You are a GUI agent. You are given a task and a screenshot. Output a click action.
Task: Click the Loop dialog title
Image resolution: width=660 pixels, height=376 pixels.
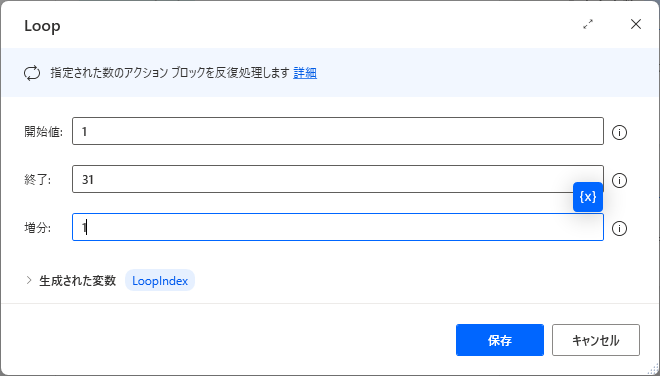tap(42, 26)
